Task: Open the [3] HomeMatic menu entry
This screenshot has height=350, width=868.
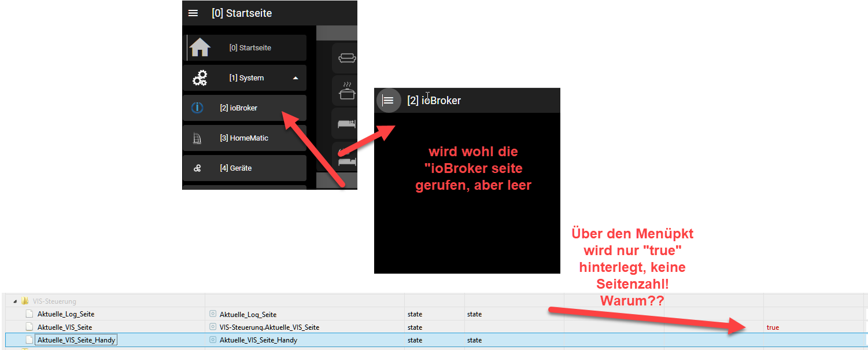Action: click(244, 138)
